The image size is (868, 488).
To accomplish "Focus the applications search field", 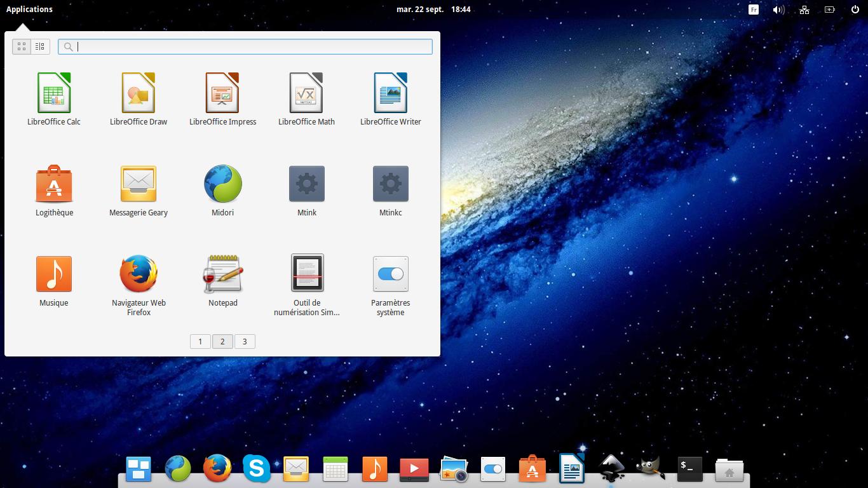I will (x=245, y=46).
